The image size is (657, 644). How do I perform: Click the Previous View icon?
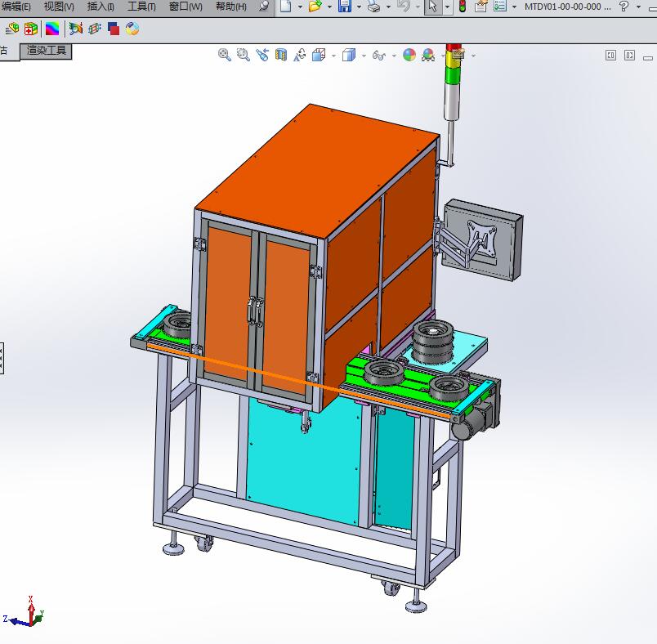(x=262, y=55)
